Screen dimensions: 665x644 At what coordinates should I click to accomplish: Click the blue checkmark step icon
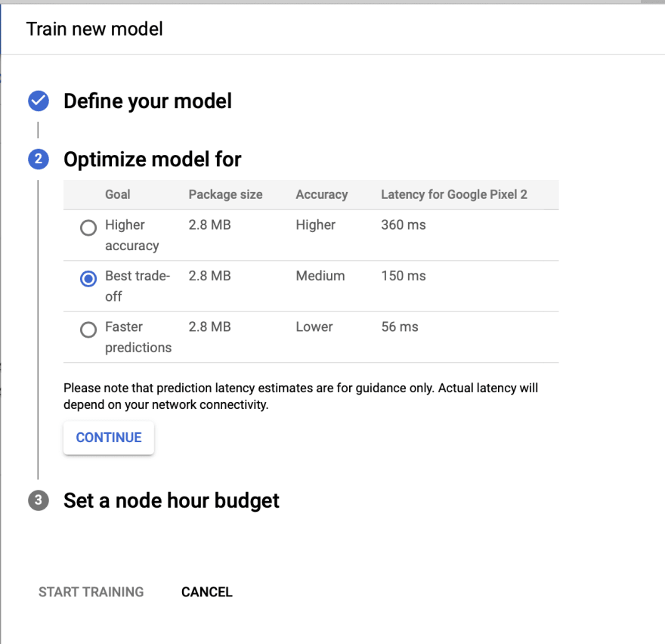(x=39, y=101)
